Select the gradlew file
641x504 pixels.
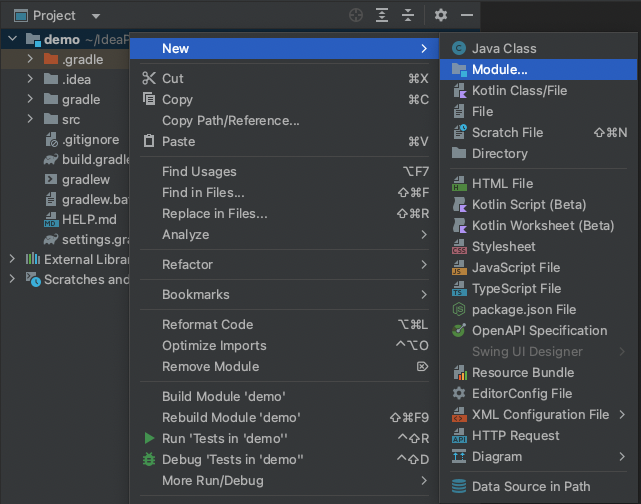77,179
